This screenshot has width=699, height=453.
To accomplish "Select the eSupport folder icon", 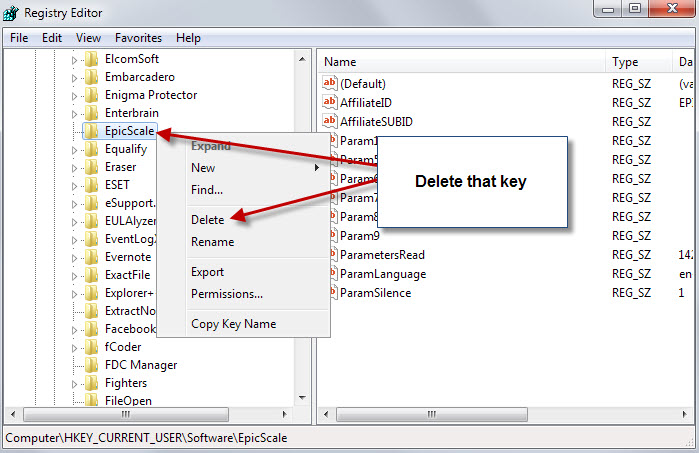I will point(92,203).
